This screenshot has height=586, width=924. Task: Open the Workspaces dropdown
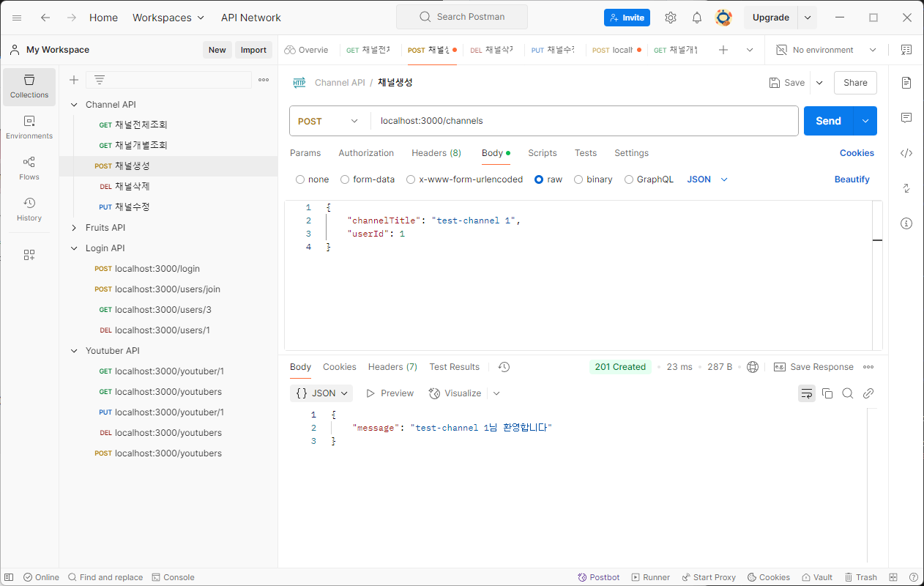click(x=168, y=18)
